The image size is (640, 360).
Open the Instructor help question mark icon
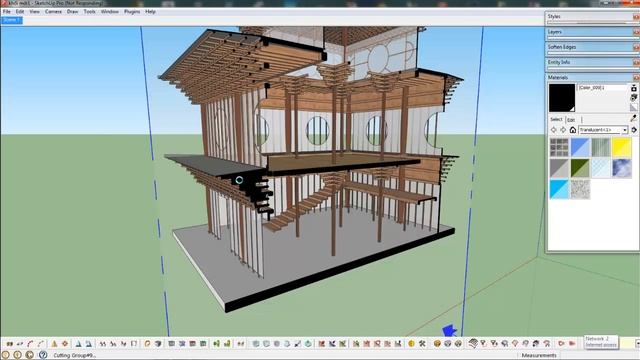coord(42,355)
